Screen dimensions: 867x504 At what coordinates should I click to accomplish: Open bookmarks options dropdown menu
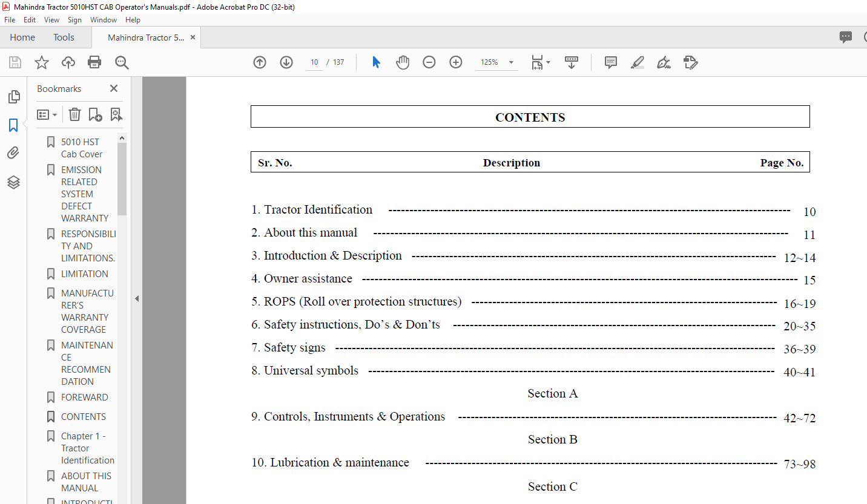pyautogui.click(x=47, y=114)
